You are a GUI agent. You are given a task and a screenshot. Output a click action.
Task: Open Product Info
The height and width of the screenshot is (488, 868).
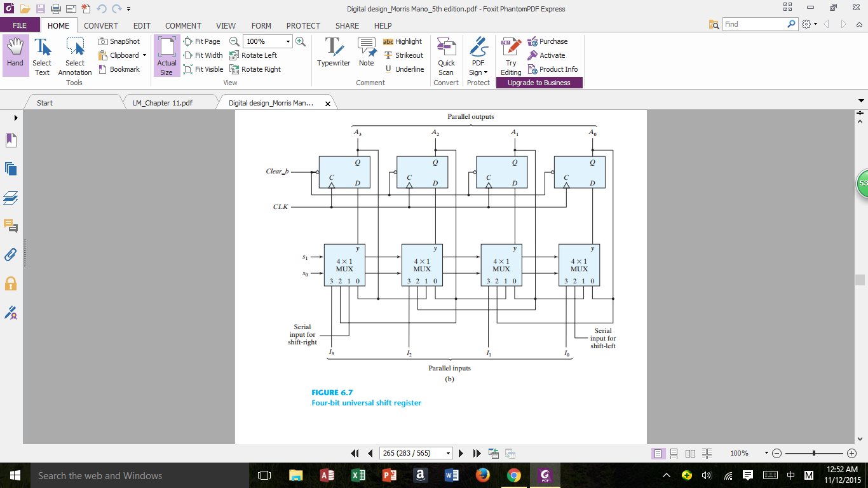pos(553,69)
